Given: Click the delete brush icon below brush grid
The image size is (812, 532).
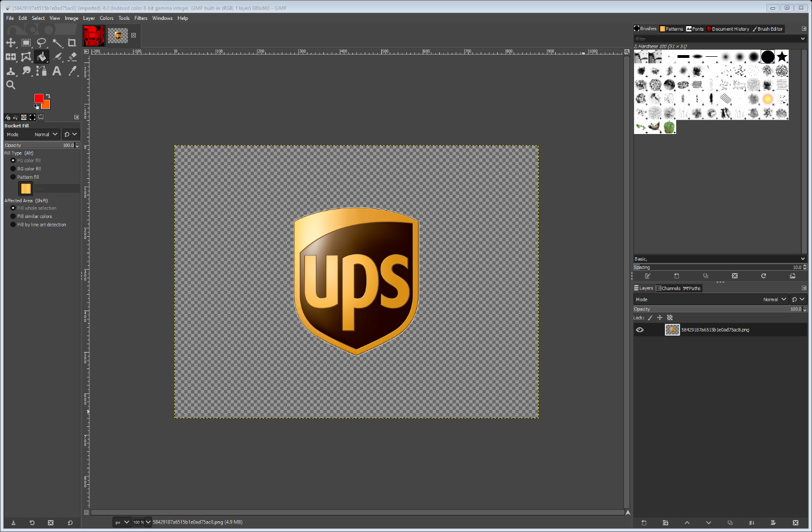Looking at the screenshot, I should pos(735,276).
